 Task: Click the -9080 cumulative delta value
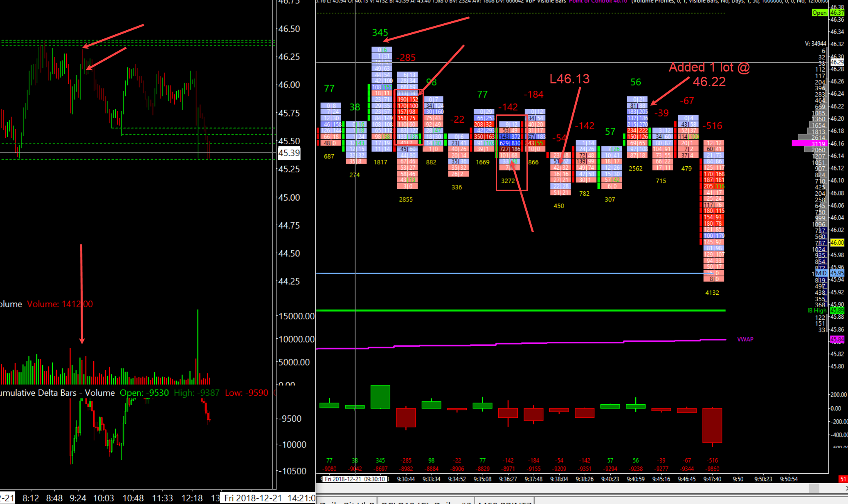click(x=329, y=469)
